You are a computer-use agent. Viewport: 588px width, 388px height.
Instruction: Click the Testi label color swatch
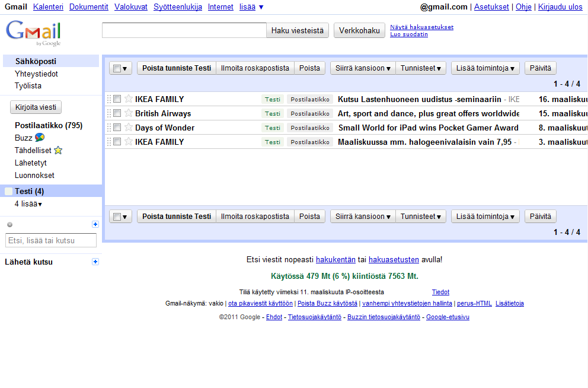(9, 192)
